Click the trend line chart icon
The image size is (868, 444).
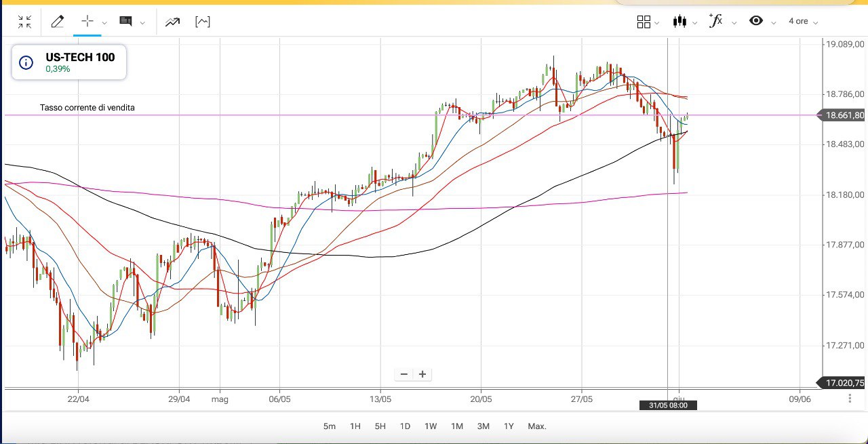pos(172,22)
